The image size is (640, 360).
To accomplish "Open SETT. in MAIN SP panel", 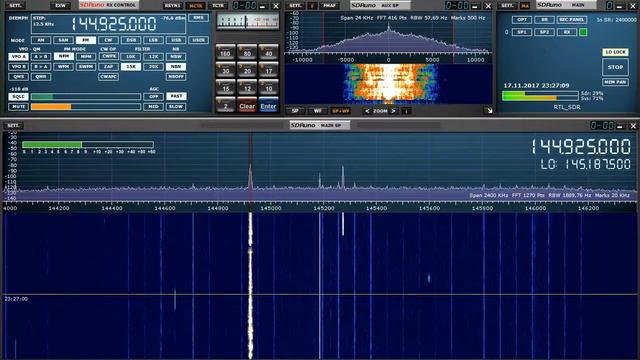I will point(13,125).
